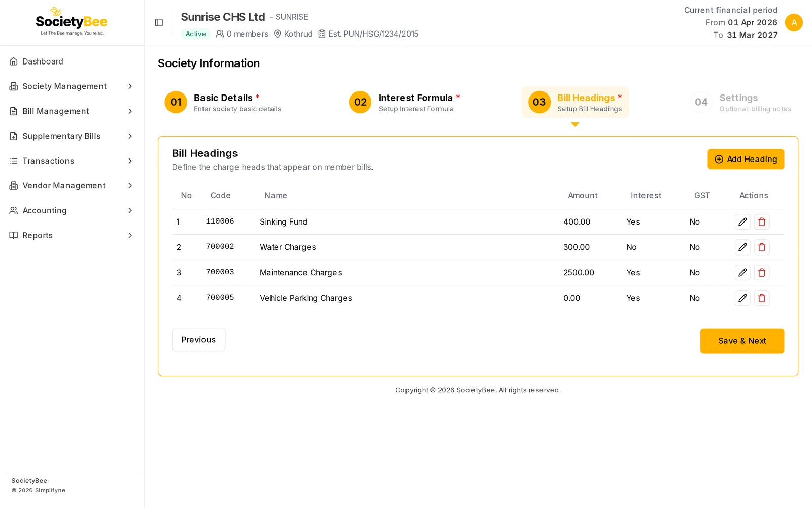Click the Supplementary Bills file icon
This screenshot has height=508, width=812.
click(14, 136)
